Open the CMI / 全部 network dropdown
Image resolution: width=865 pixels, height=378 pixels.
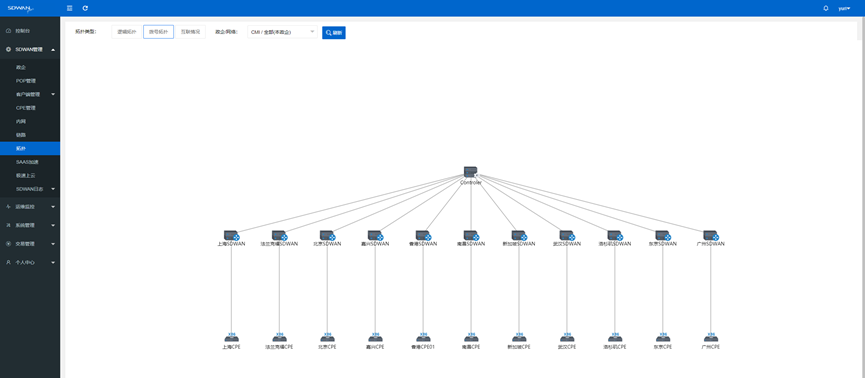pyautogui.click(x=282, y=32)
